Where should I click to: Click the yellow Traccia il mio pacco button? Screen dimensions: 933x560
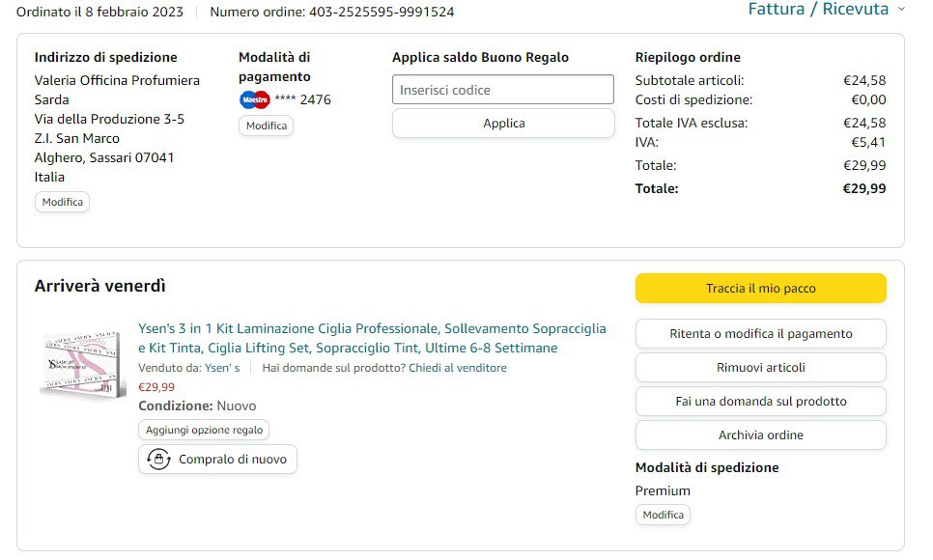pyautogui.click(x=760, y=288)
